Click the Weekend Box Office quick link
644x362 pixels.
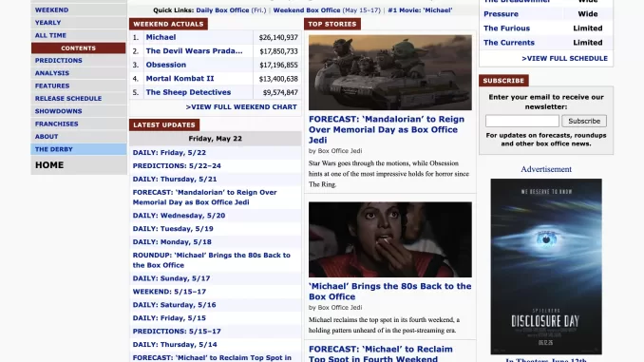[x=307, y=10]
